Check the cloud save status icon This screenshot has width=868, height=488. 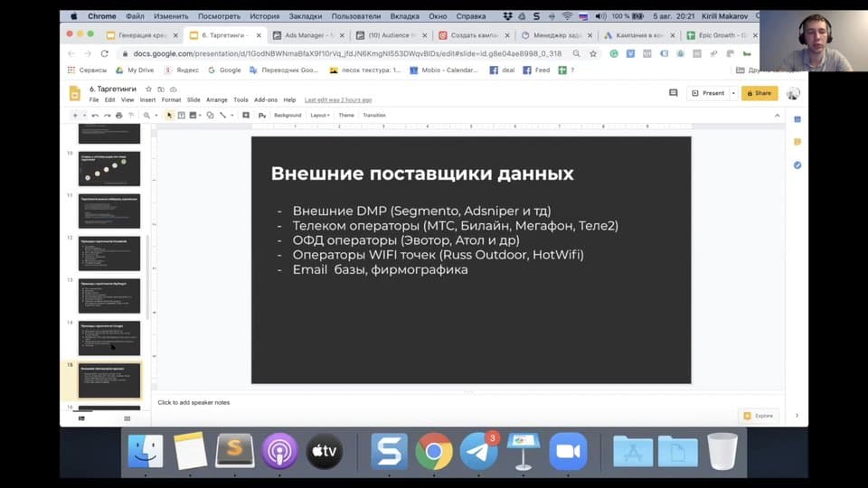(x=174, y=89)
